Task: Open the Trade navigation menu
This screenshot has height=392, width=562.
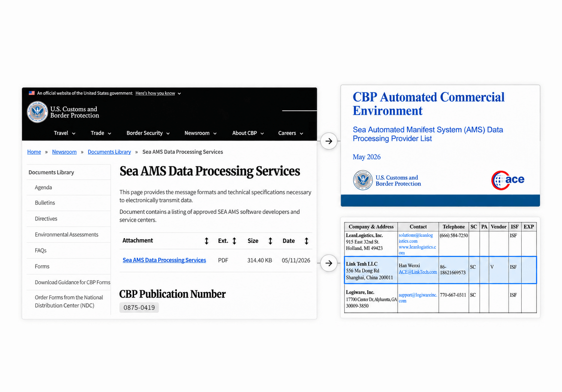Action: (101, 133)
